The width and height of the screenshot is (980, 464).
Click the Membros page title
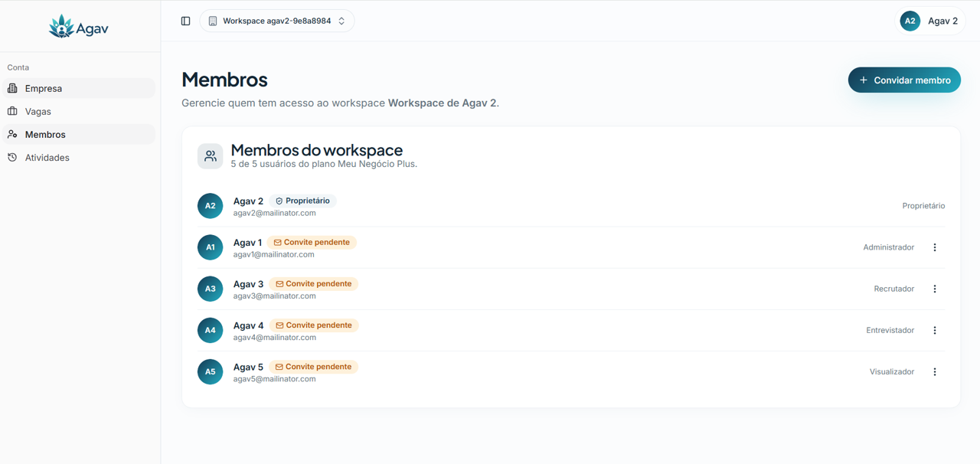pyautogui.click(x=224, y=80)
